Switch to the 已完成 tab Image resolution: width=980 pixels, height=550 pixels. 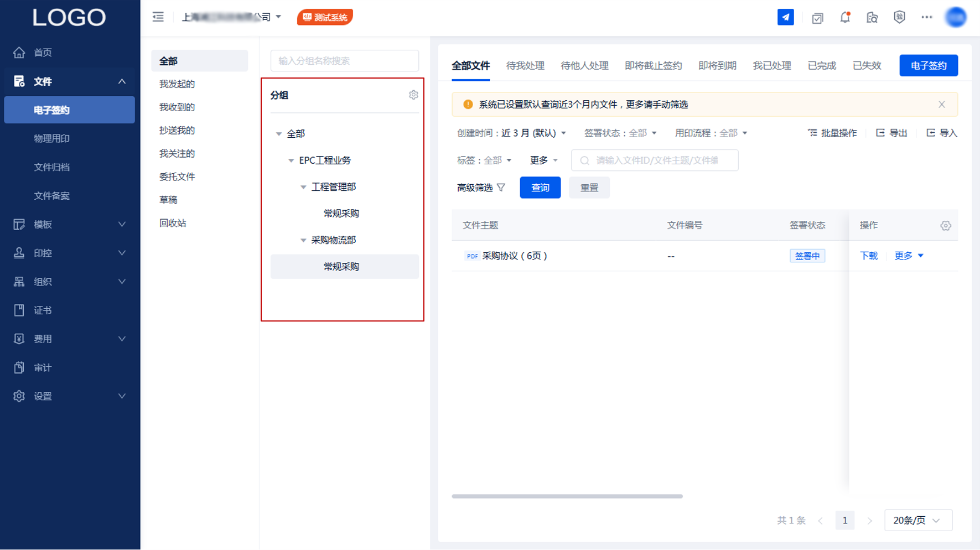click(821, 66)
